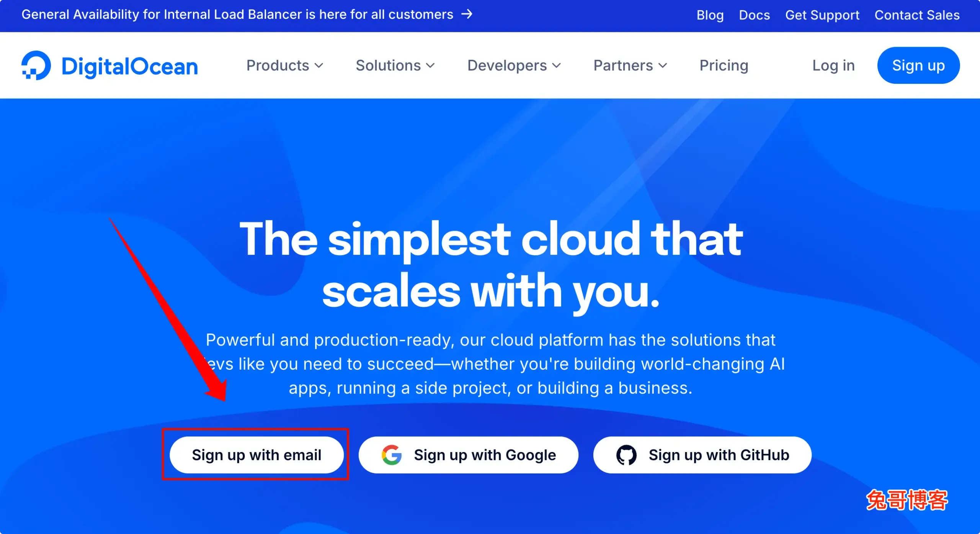The height and width of the screenshot is (534, 980).
Task: Click the Log in link
Action: pyautogui.click(x=833, y=66)
